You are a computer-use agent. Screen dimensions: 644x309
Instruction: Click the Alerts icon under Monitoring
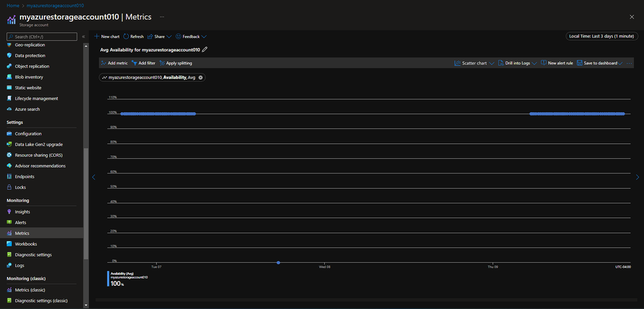(x=10, y=223)
